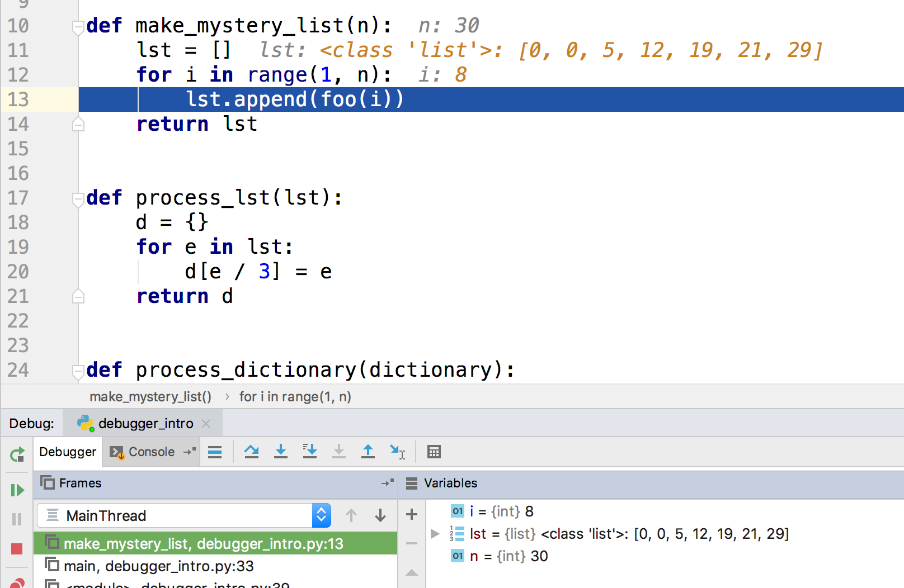Screen dimensions: 904x588
Task: Click the Step Into icon
Action: (281, 452)
